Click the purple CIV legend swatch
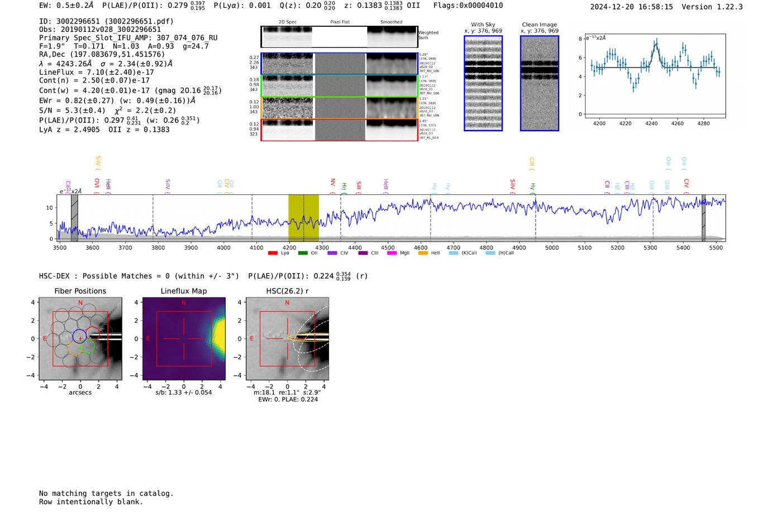 tap(332, 253)
